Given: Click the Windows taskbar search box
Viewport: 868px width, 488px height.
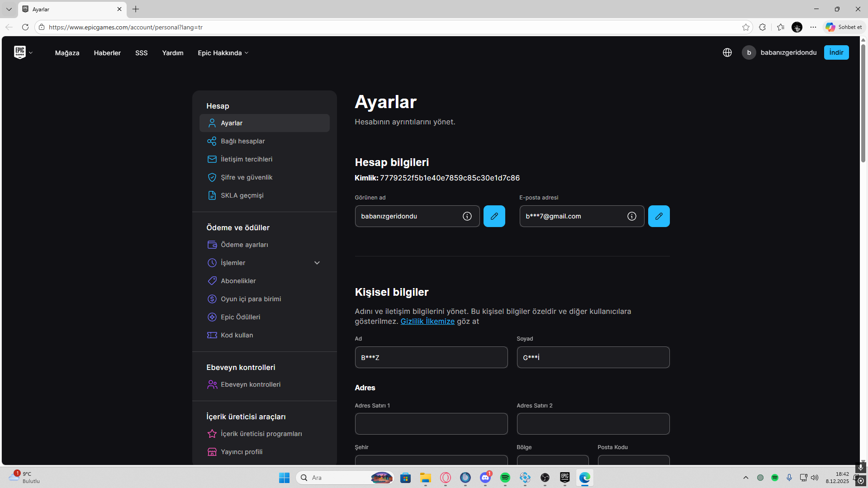Looking at the screenshot, I should click(345, 478).
